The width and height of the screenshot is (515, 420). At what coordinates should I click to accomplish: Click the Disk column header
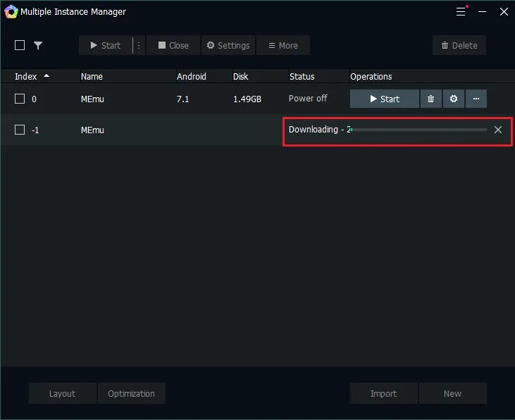click(240, 77)
